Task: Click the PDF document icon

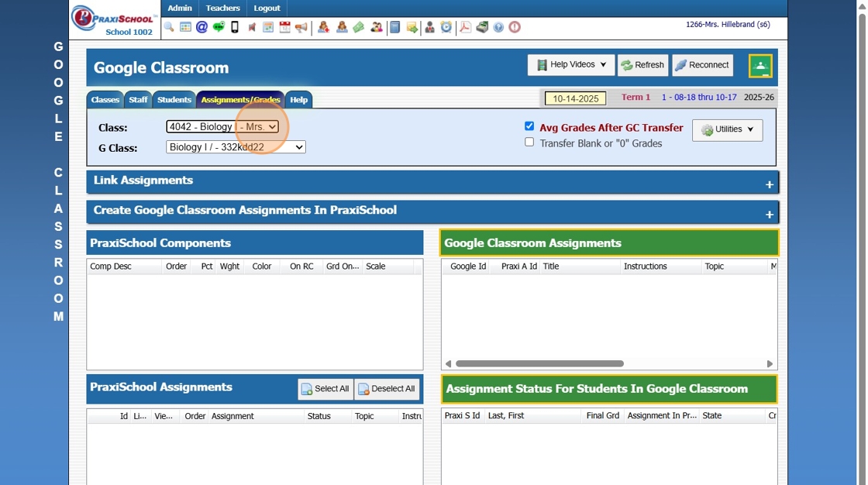Action: tap(465, 27)
